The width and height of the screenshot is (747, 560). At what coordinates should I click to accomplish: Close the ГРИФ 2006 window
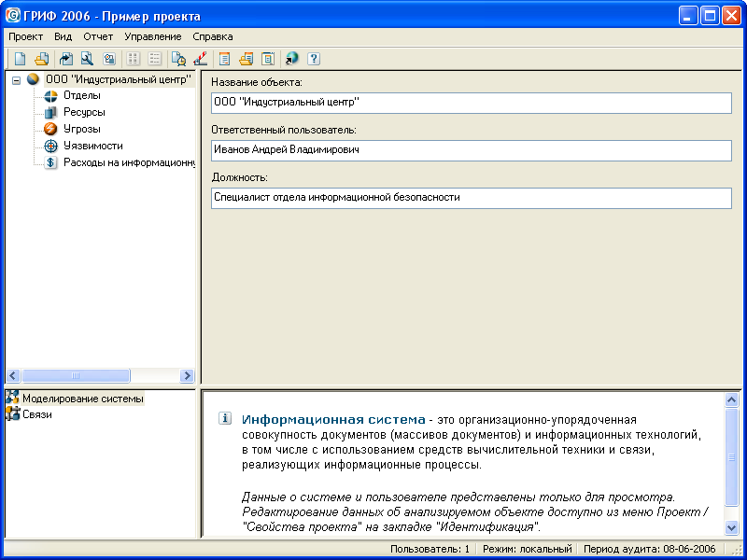click(x=731, y=16)
